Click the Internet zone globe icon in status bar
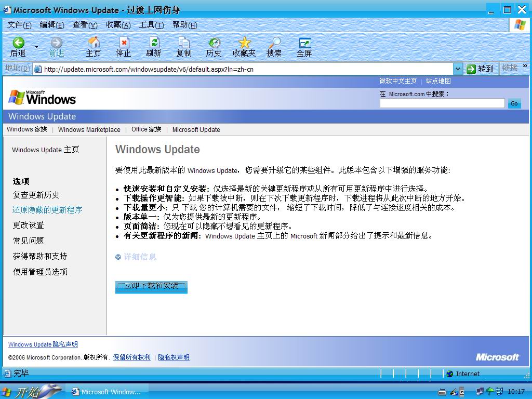532x399 pixels. [x=450, y=374]
